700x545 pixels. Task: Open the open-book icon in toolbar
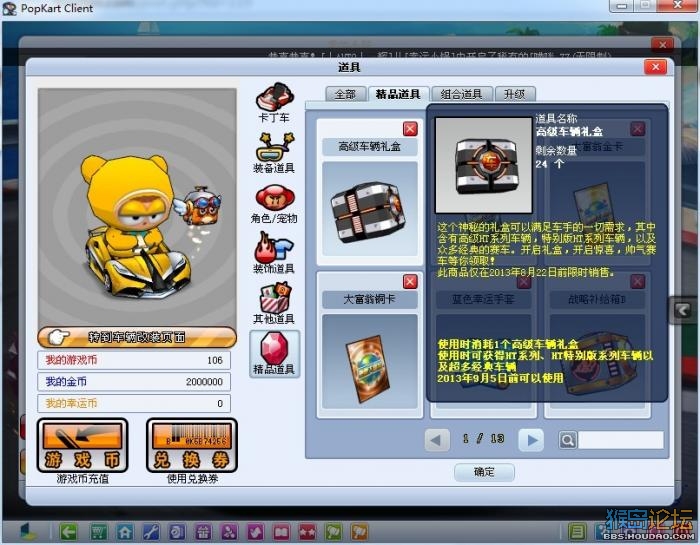tap(281, 532)
